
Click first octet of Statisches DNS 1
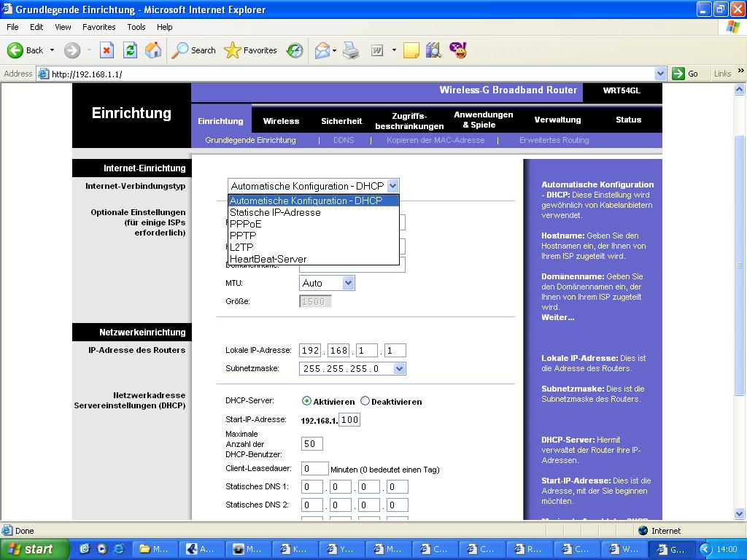pos(312,486)
